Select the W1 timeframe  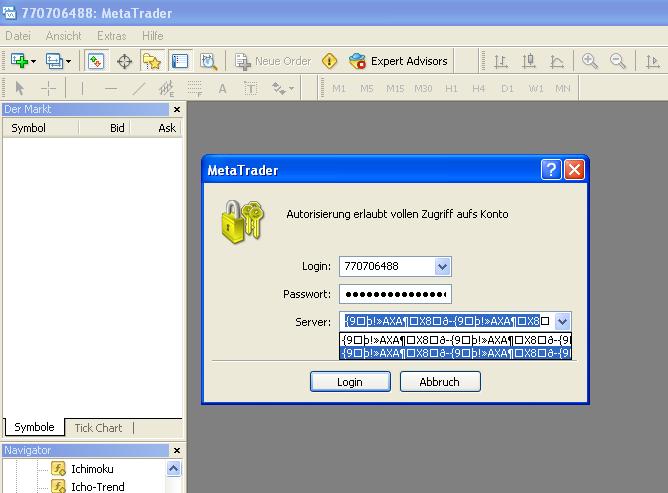(x=536, y=88)
